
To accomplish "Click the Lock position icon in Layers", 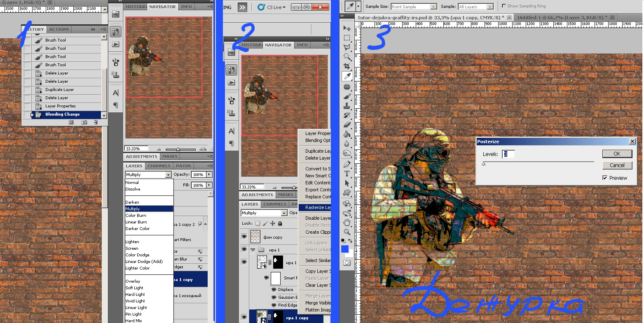I will 272,223.
